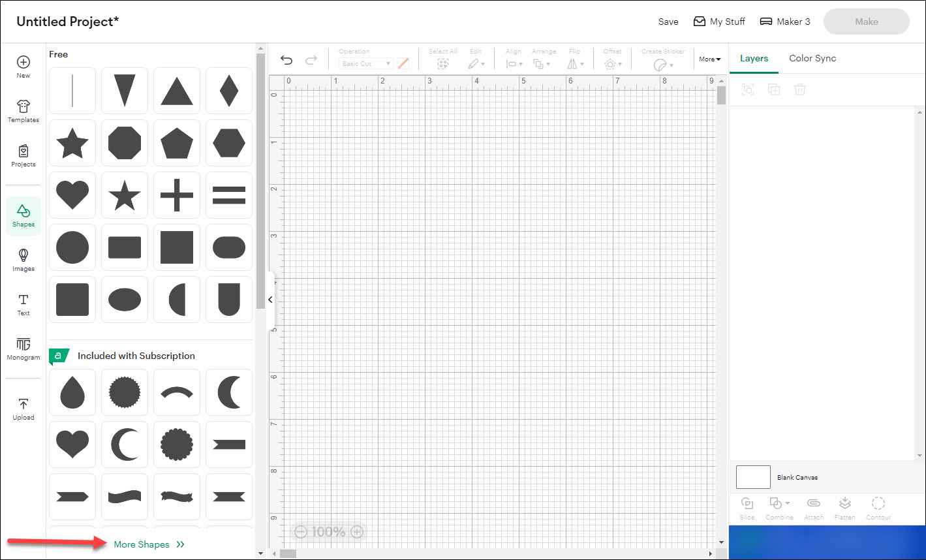Click the Flatten icon
This screenshot has width=926, height=560.
pos(844,508)
